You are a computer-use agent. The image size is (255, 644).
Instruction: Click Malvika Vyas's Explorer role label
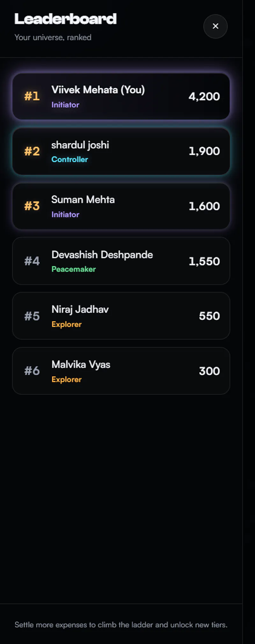click(67, 380)
